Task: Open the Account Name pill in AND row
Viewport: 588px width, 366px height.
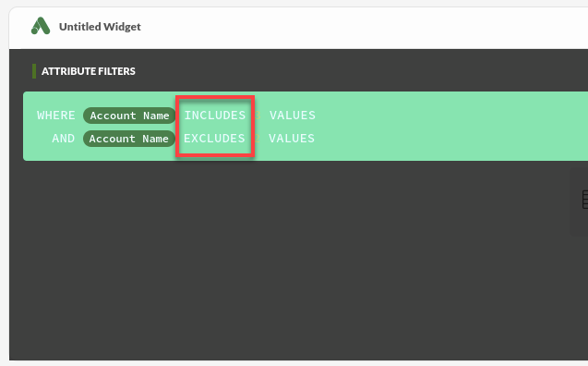Action: click(129, 139)
